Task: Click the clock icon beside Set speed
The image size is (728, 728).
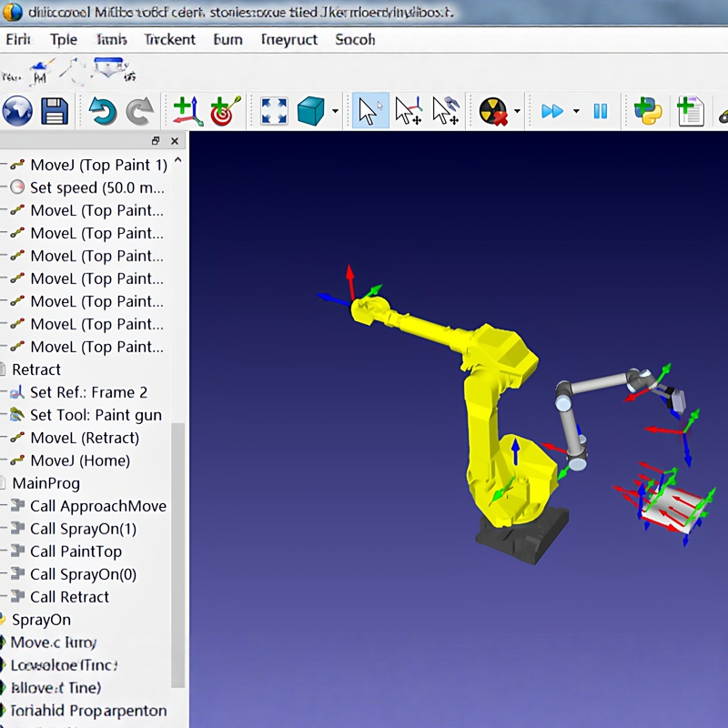Action: click(17, 187)
